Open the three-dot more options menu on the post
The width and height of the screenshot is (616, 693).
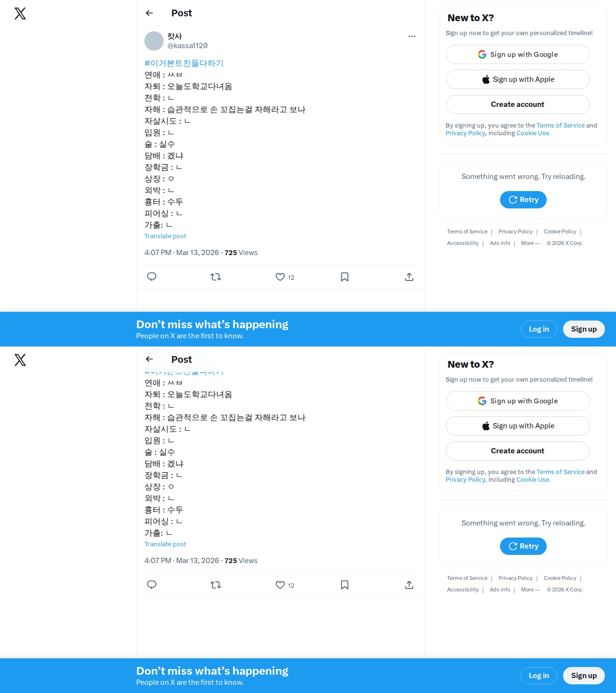click(412, 36)
